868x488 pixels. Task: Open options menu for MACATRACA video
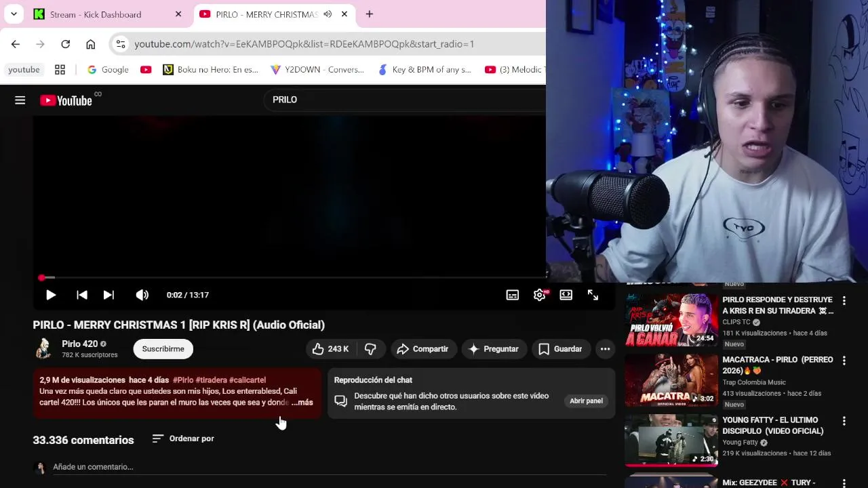point(844,361)
